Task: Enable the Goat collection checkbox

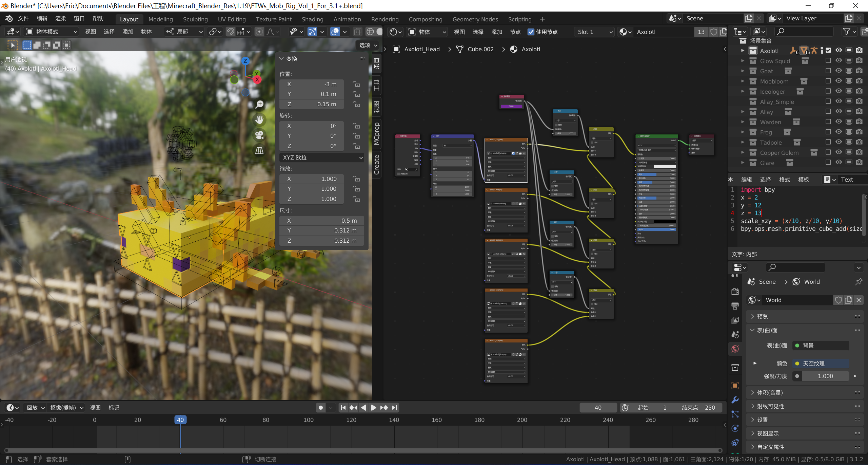Action: 828,71
